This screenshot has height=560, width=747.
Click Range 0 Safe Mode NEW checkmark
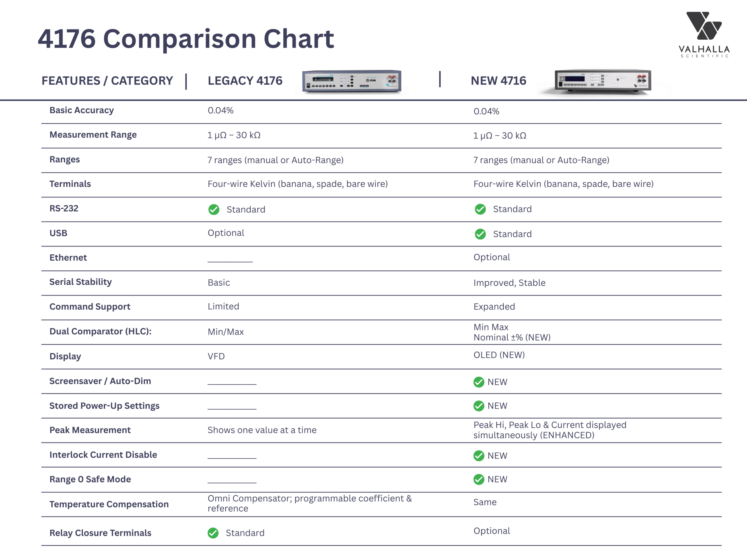[479, 479]
